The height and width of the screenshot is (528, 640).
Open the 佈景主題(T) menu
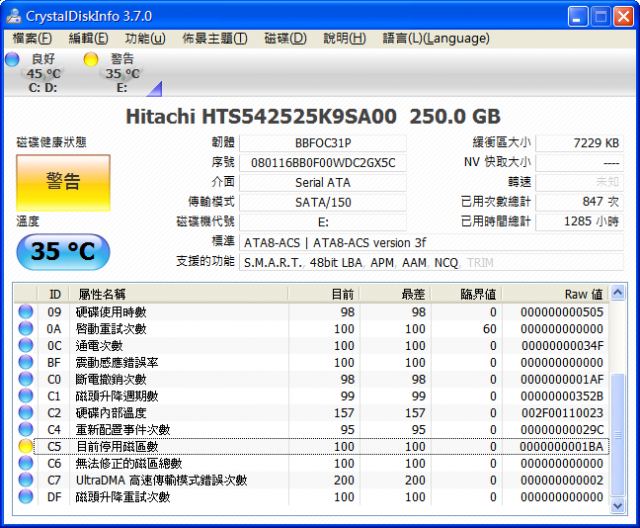(215, 38)
